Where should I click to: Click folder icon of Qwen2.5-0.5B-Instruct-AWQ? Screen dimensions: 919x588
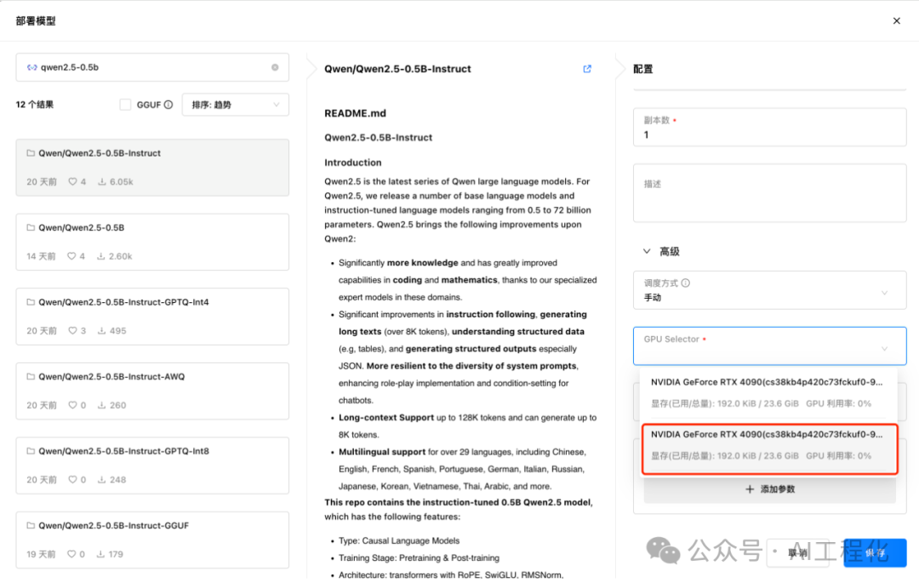pyautogui.click(x=31, y=376)
